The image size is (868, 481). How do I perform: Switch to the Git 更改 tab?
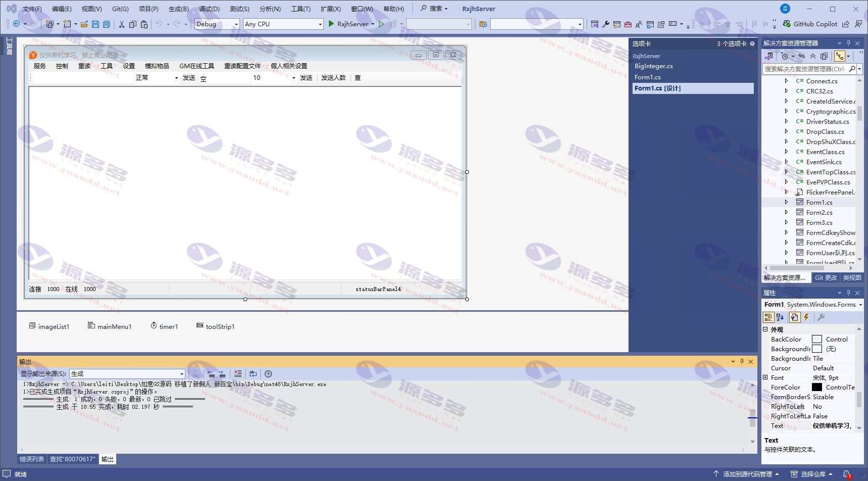826,278
